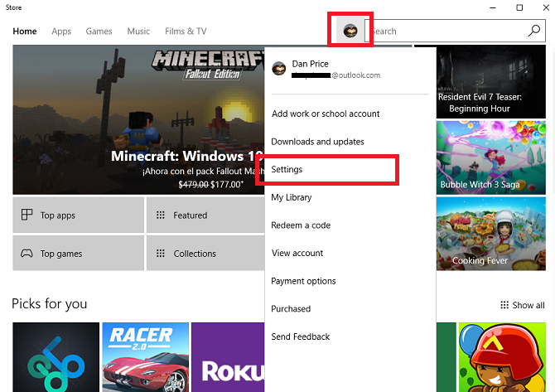Click the Dan Price account name
555x392 pixels.
310,64
